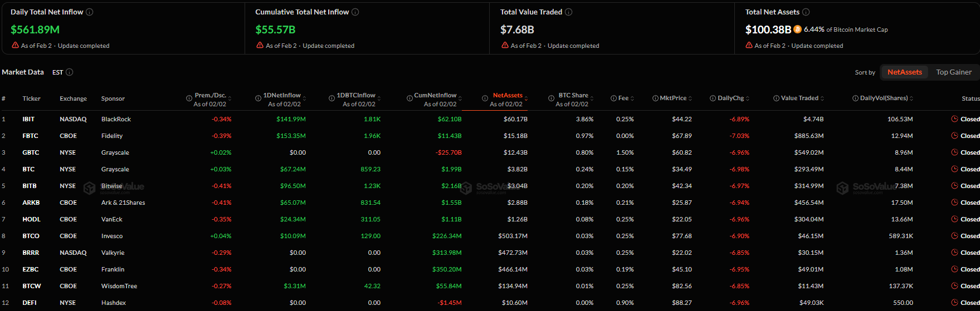Viewport: 980px width, 311px height.
Task: Open the FBTC ticker row
Action: click(30, 136)
